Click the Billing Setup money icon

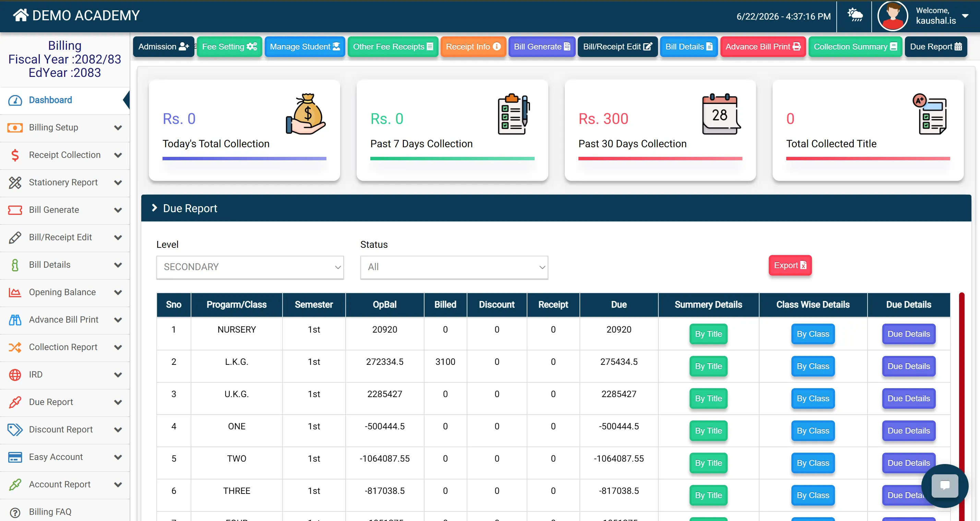tap(15, 128)
